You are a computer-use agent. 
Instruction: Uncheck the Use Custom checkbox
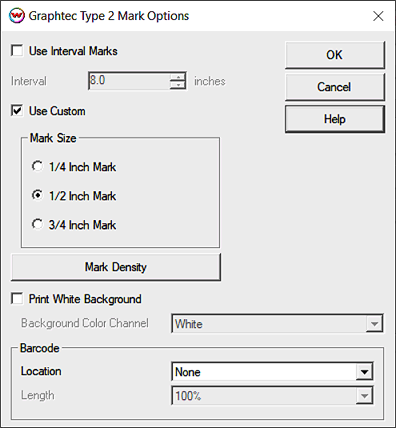coord(17,111)
